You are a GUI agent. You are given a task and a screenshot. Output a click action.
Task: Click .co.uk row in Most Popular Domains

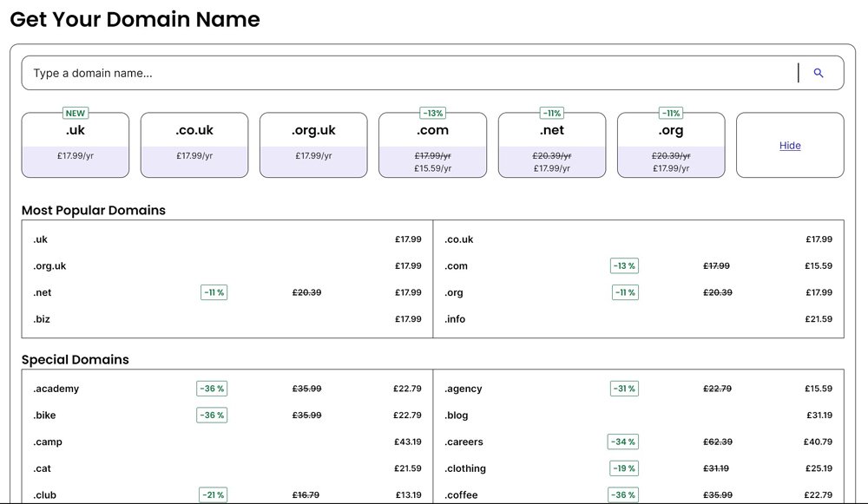[x=638, y=239]
